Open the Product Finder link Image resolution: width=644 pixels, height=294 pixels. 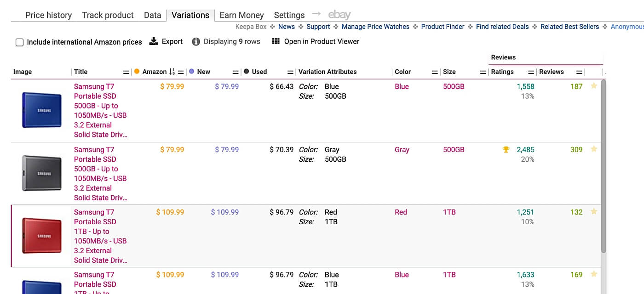click(443, 27)
